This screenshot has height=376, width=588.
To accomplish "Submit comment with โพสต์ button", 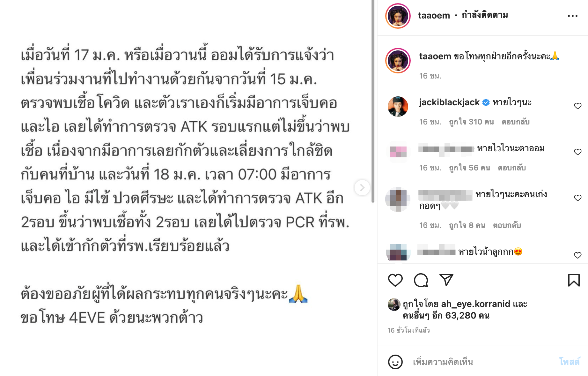I will (x=570, y=362).
